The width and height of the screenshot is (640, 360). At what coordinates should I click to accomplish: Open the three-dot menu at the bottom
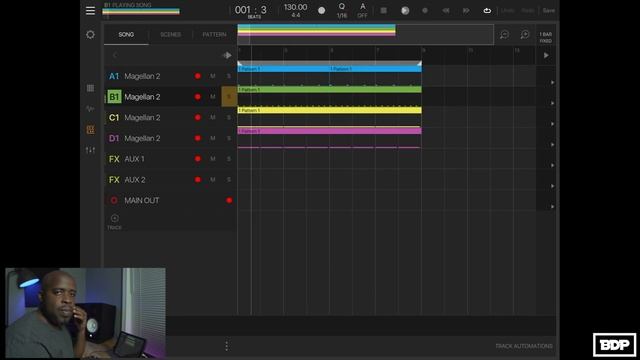click(x=227, y=346)
